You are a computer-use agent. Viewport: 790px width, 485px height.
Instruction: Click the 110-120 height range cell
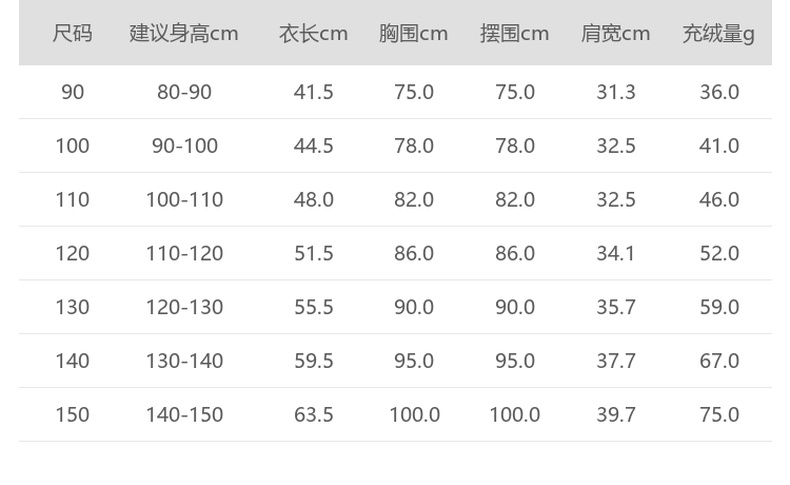[184, 254]
